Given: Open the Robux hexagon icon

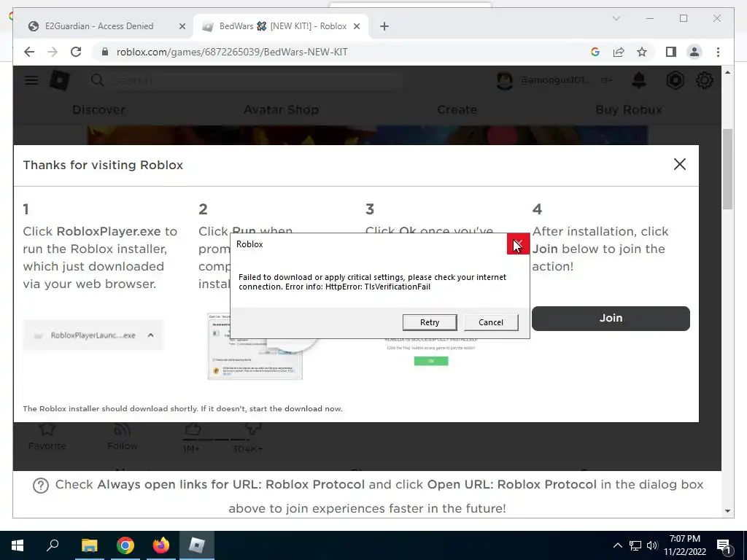Looking at the screenshot, I should (675, 80).
